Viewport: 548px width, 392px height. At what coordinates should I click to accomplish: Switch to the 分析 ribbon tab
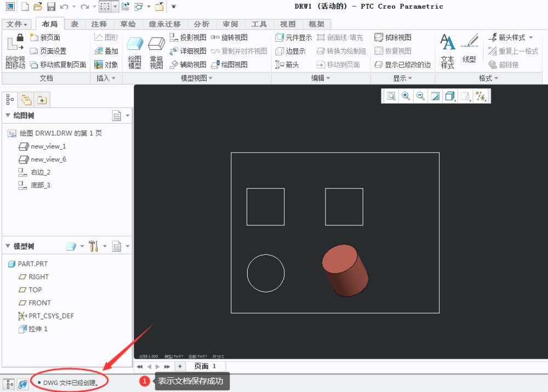coord(202,24)
